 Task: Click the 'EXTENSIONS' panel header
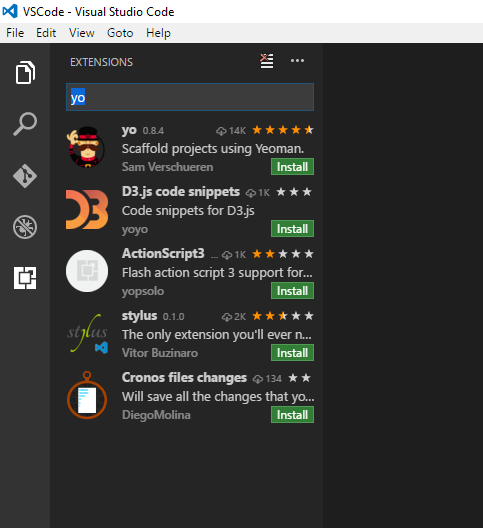[101, 62]
